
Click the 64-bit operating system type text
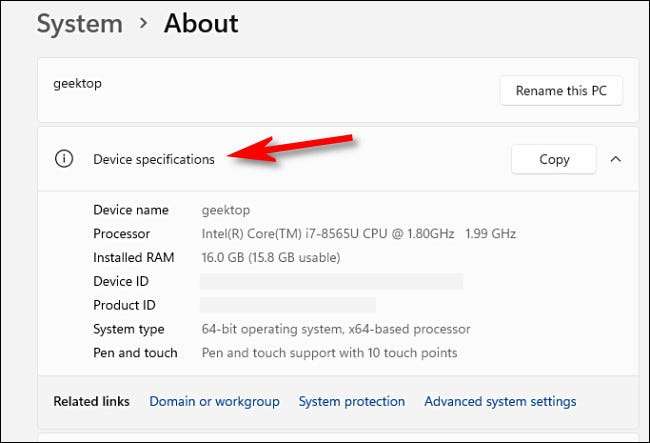point(335,329)
